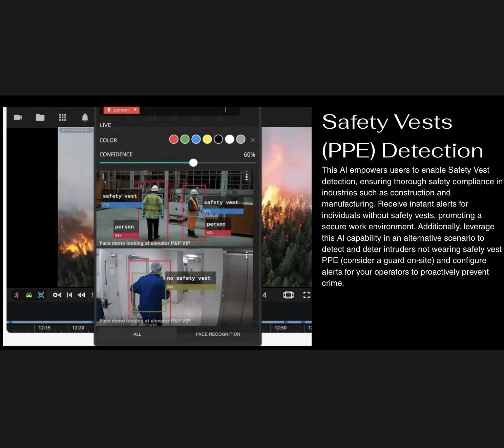This screenshot has width=504, height=448.
Task: Click the Safety Vests (PPE) Detection heading
Action: click(403, 136)
